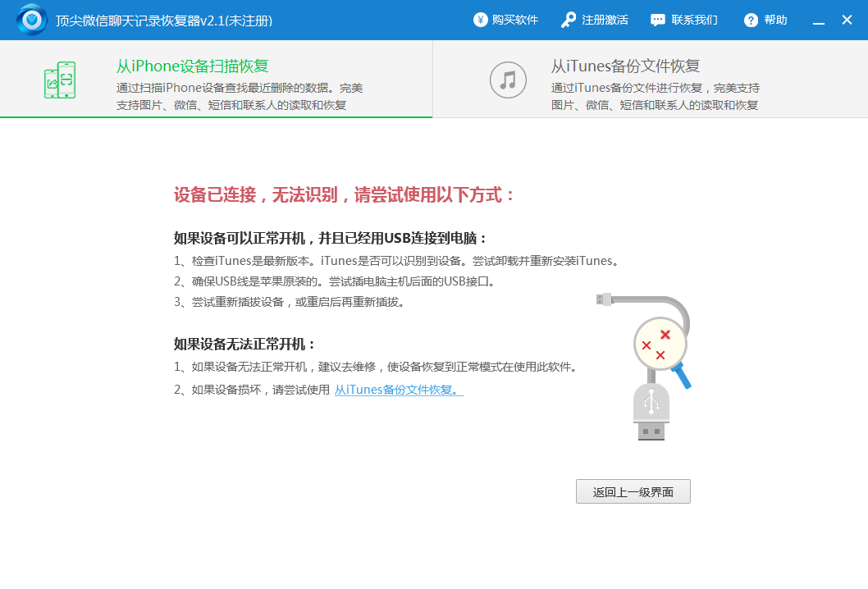The image size is (868, 589).
Task: Click the USB cable error illustration
Action: pos(644,367)
